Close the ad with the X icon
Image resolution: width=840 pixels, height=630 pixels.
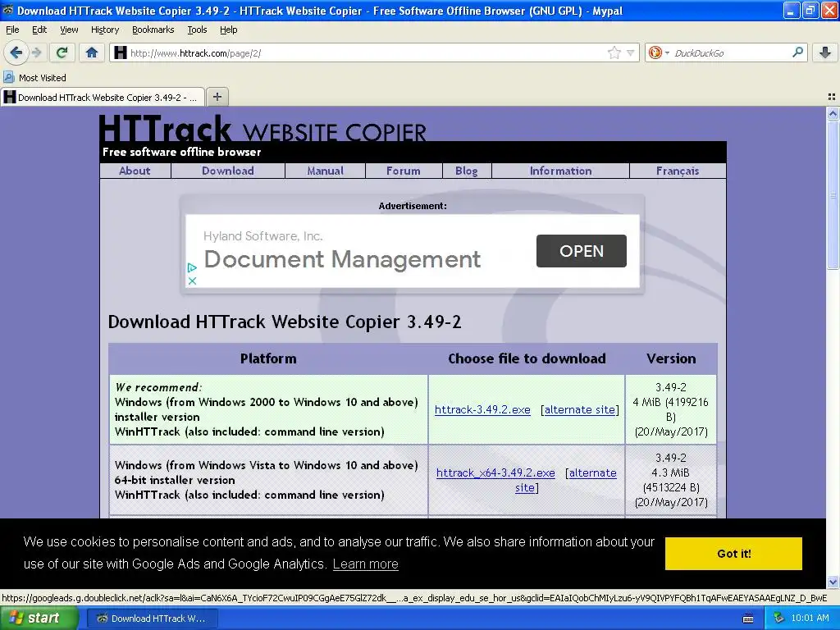[x=192, y=281]
